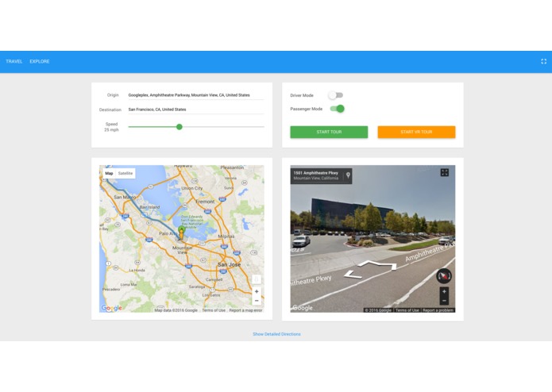
Task: Click the San Jose label on the map
Action: [230, 264]
